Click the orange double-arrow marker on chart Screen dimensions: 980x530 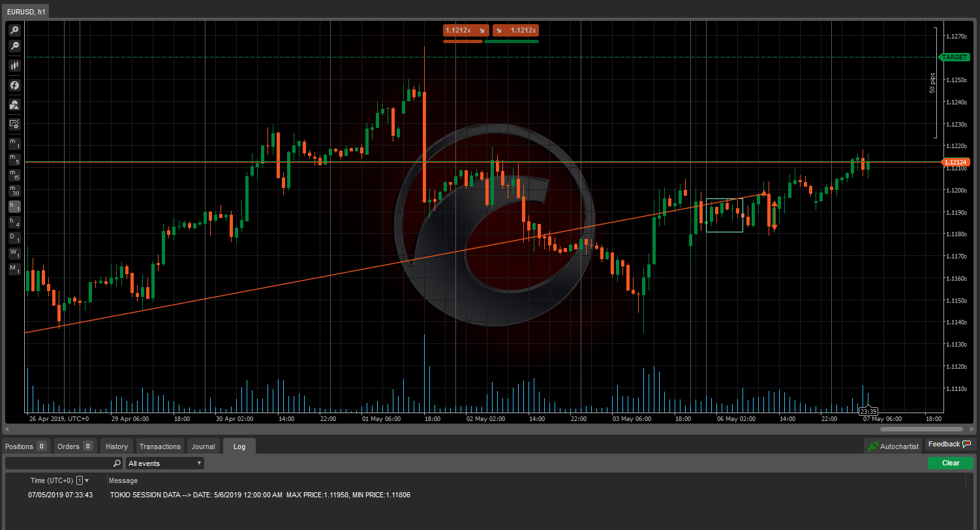tap(774, 215)
